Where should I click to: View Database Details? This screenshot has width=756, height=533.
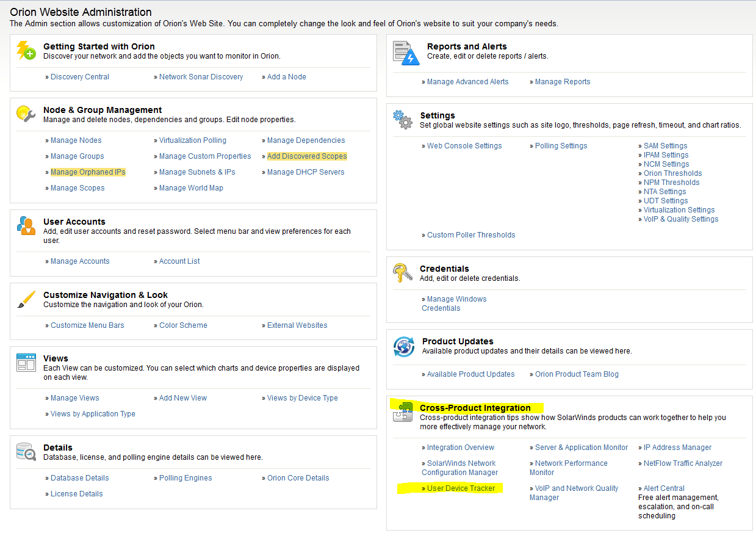pos(80,478)
